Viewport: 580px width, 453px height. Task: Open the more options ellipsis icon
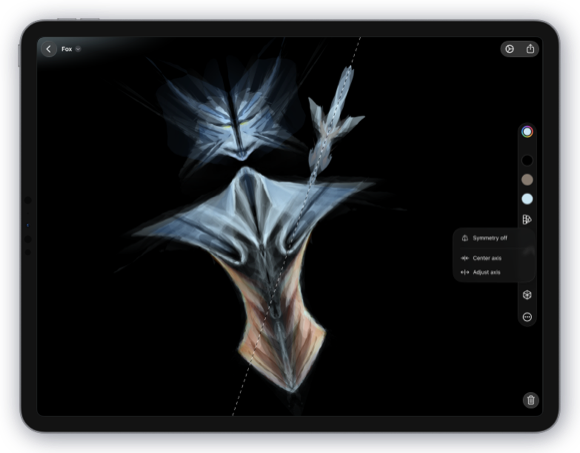pyautogui.click(x=527, y=317)
